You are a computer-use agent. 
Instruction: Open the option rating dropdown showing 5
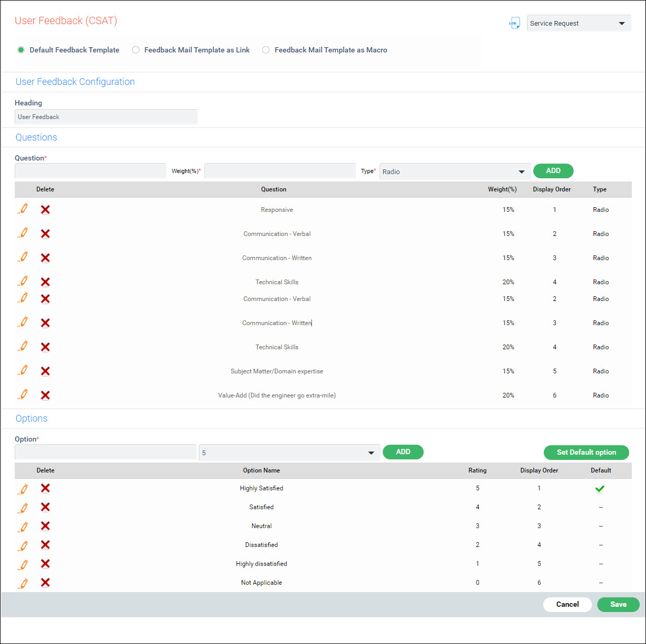tap(289, 453)
